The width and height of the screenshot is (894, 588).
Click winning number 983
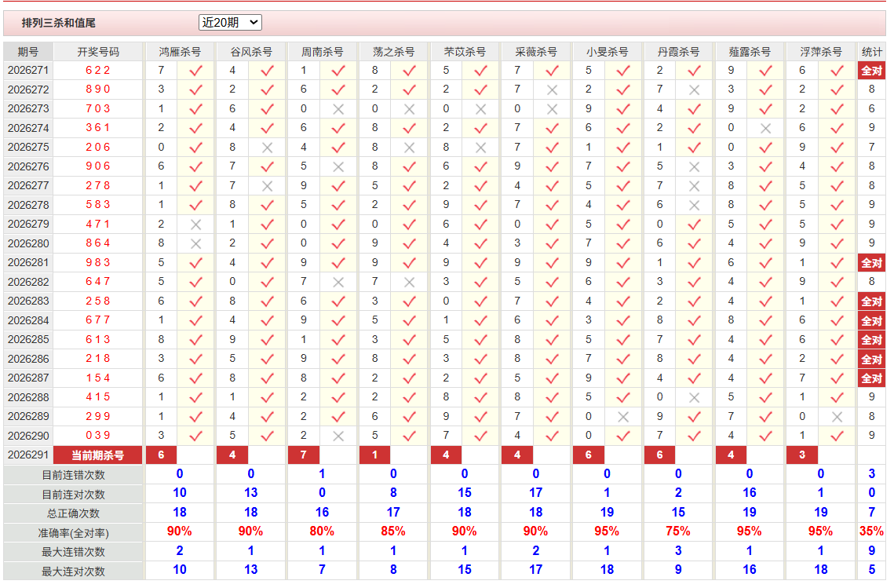point(98,263)
